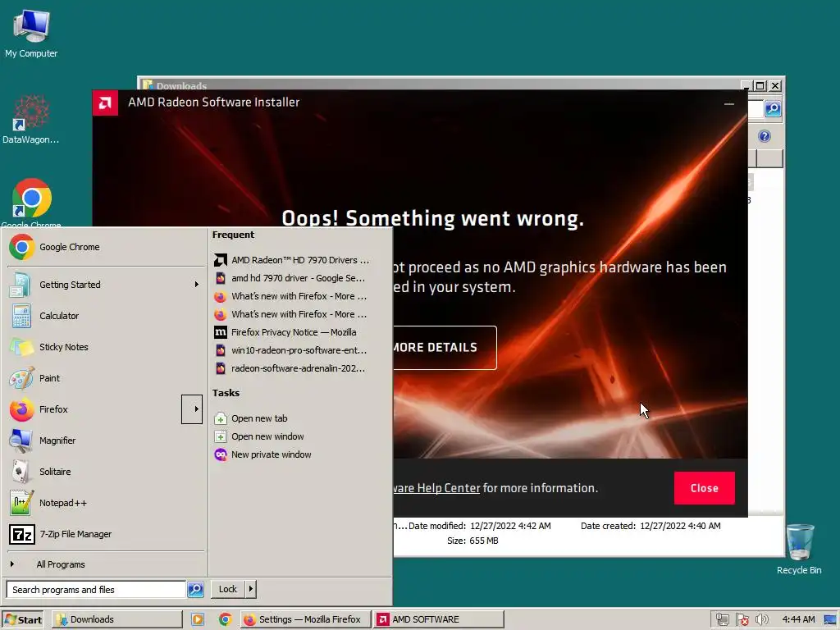
Task: Click the action center flag tray icon
Action: pyautogui.click(x=742, y=620)
